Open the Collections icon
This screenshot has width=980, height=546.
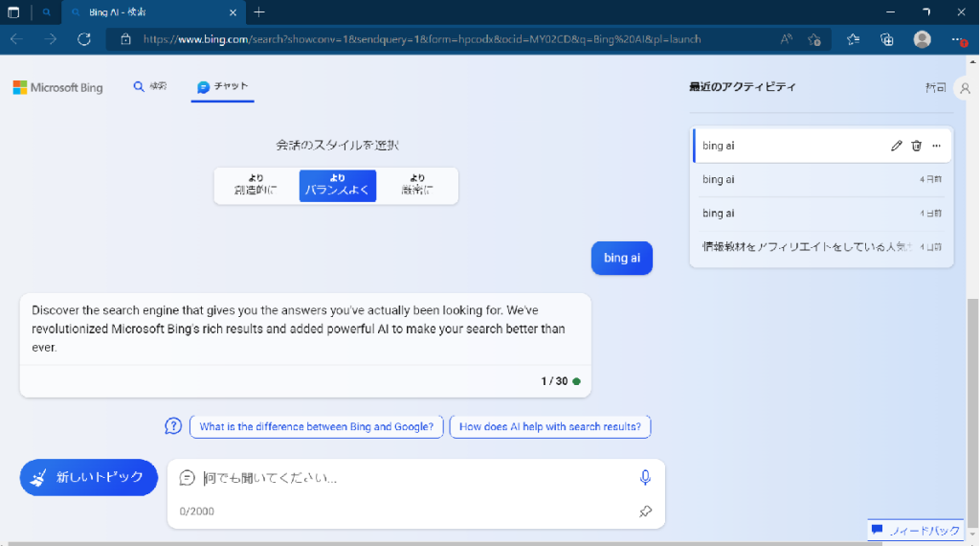(x=887, y=39)
